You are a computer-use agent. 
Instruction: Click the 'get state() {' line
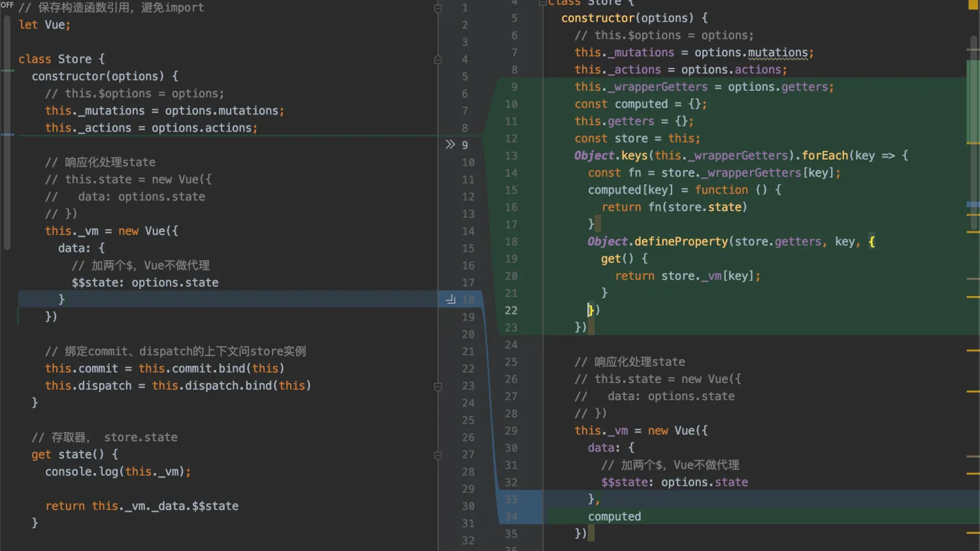75,454
